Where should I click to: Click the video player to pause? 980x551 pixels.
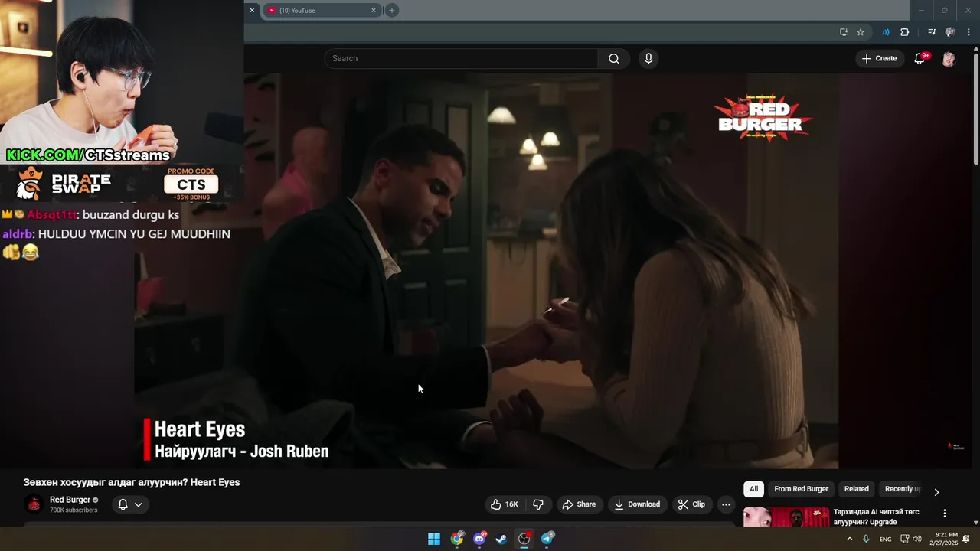pyautogui.click(x=486, y=271)
